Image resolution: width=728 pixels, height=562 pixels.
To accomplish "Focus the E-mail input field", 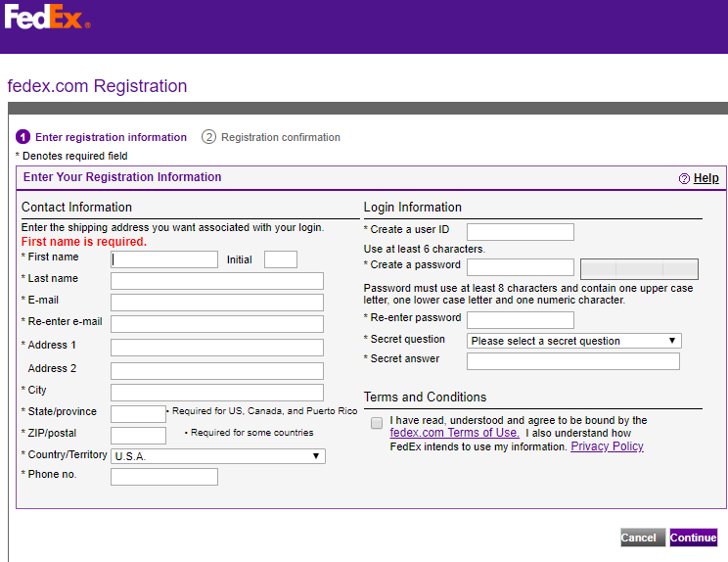I will [x=217, y=303].
